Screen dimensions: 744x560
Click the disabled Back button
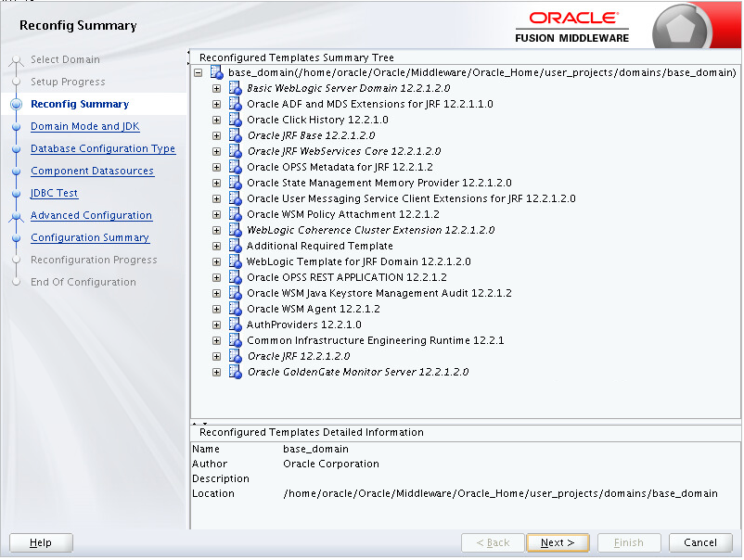493,542
